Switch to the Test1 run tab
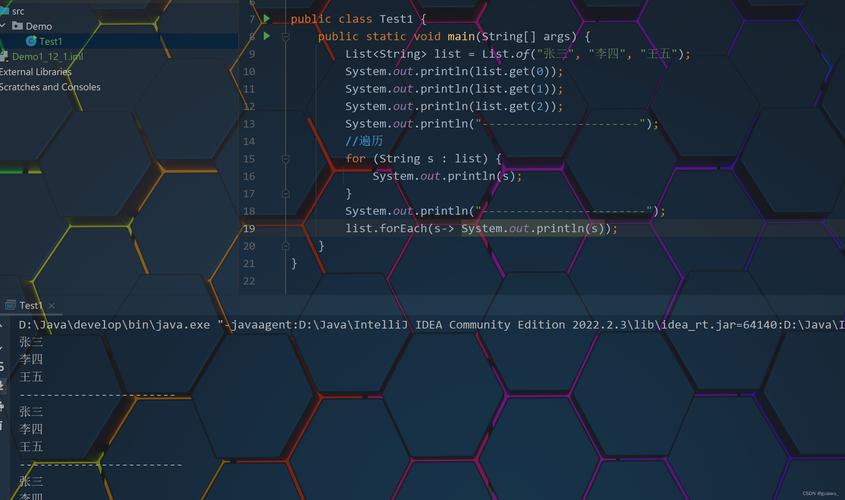Image resolution: width=845 pixels, height=500 pixels. pos(30,305)
